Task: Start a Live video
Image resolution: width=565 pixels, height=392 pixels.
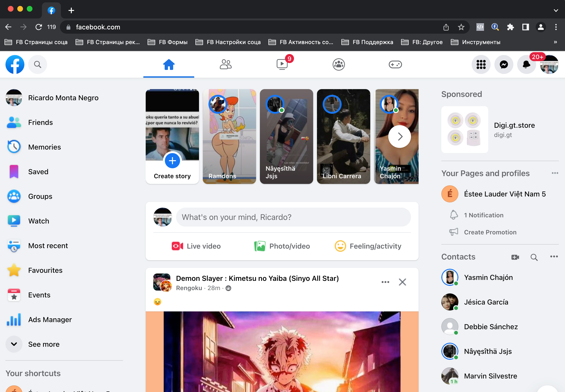Action: click(x=196, y=246)
